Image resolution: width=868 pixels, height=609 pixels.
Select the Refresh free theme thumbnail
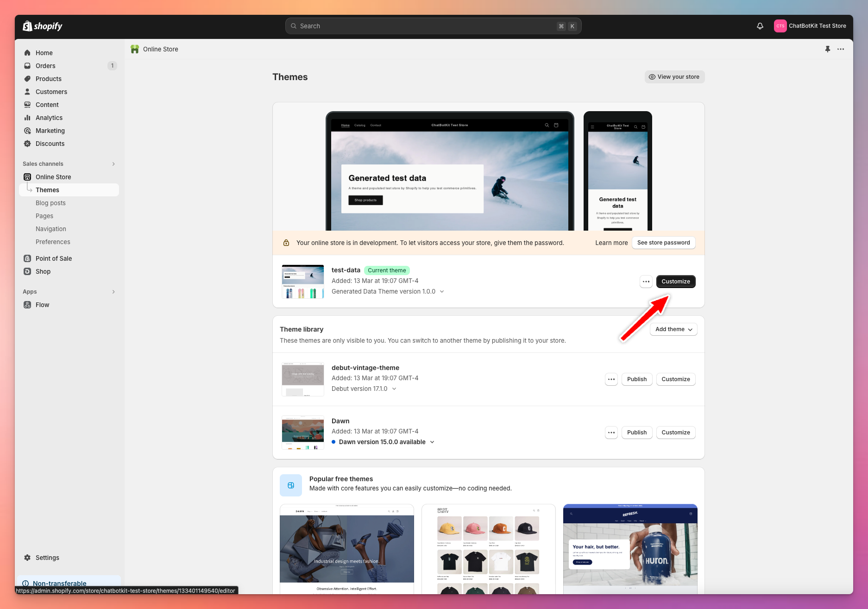coord(630,549)
